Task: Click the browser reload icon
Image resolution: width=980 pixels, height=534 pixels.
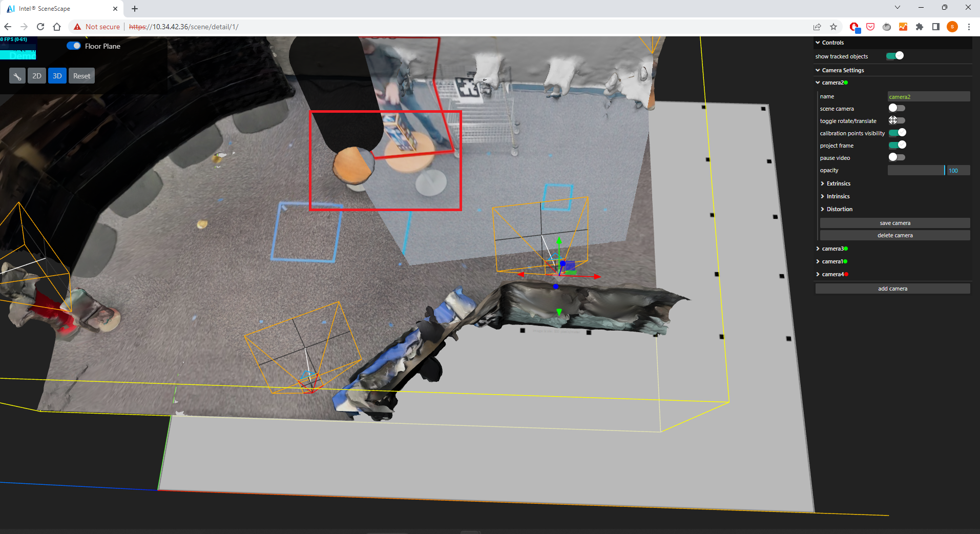Action: (40, 27)
